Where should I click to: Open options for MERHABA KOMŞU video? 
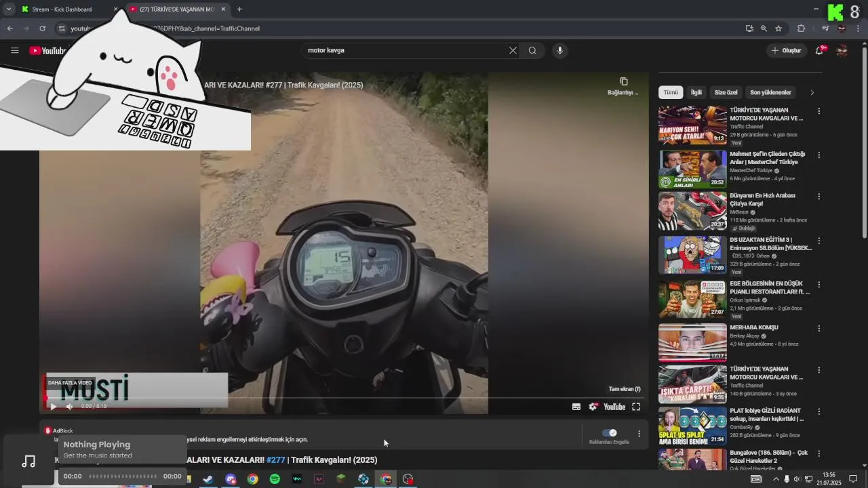(818, 329)
